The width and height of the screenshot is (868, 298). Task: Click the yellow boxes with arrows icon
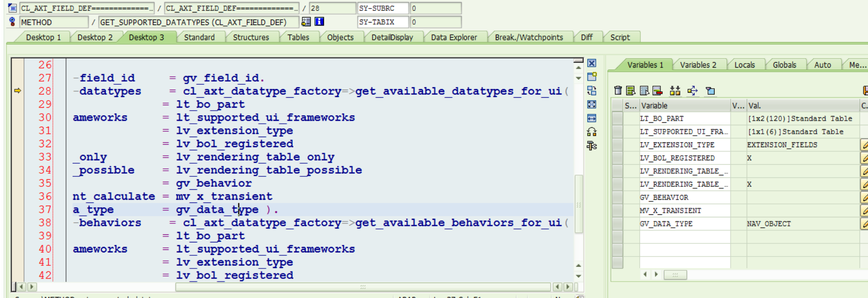(x=675, y=91)
